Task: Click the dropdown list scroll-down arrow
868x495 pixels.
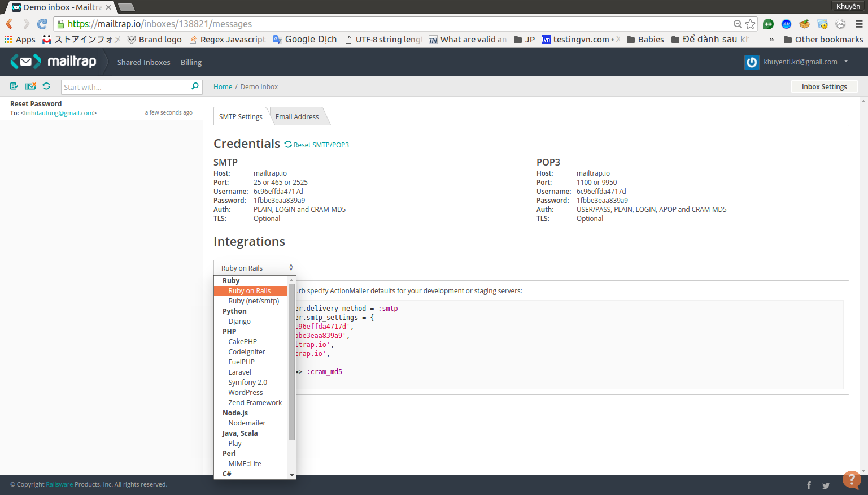Action: tap(292, 475)
